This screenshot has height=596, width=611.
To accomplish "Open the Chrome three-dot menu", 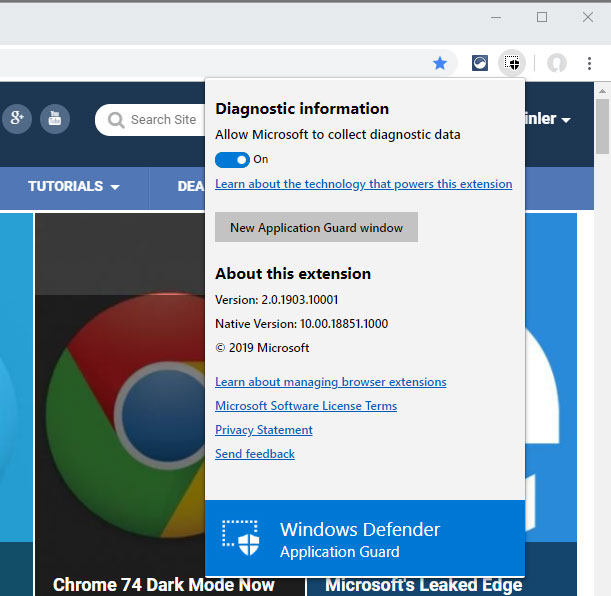I will 589,63.
